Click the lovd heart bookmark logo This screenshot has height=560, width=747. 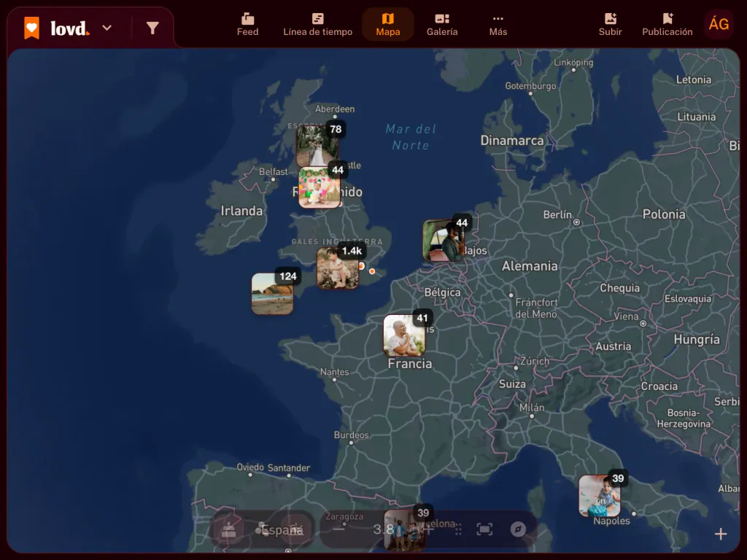tap(31, 28)
